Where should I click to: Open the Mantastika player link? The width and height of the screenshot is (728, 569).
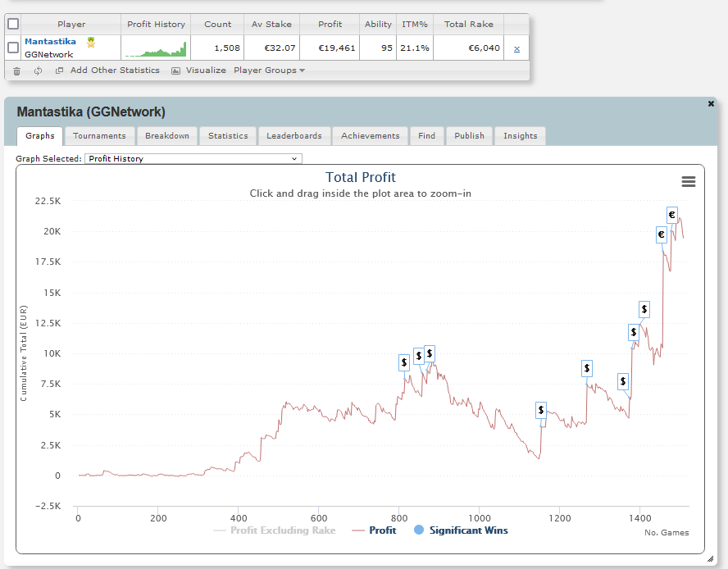click(50, 41)
